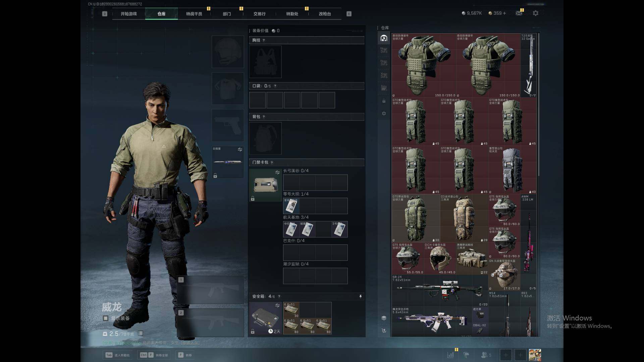Click the statistics bar chart icon
The image size is (644, 362).
coord(450,355)
